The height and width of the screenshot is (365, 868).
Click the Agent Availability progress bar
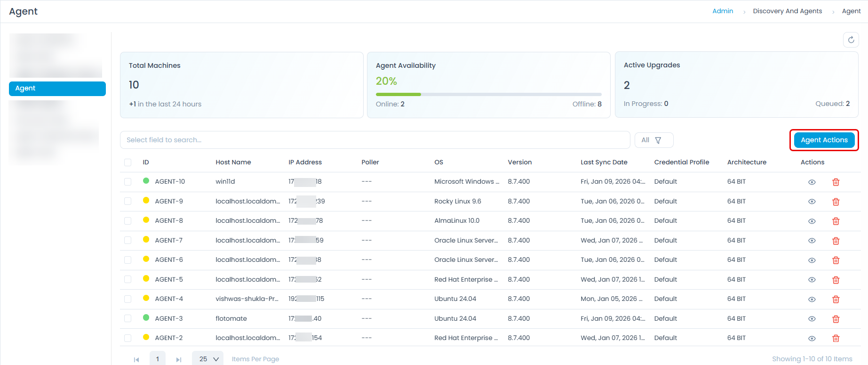coord(488,95)
